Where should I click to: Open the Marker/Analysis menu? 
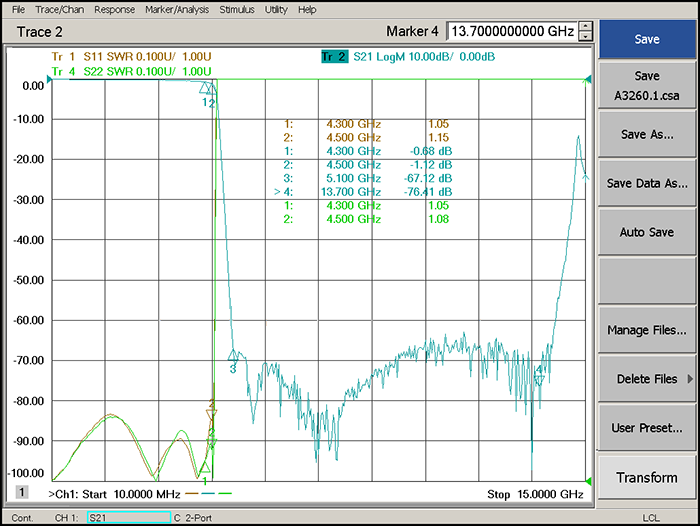(x=177, y=9)
